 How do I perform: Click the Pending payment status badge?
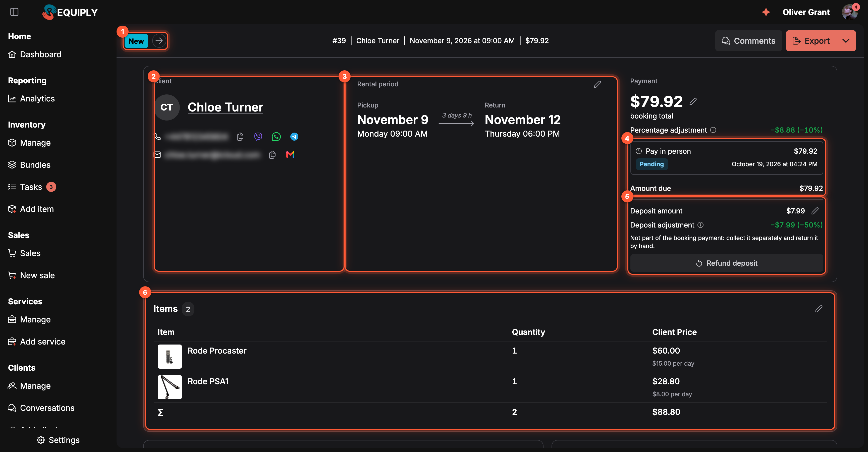click(651, 164)
